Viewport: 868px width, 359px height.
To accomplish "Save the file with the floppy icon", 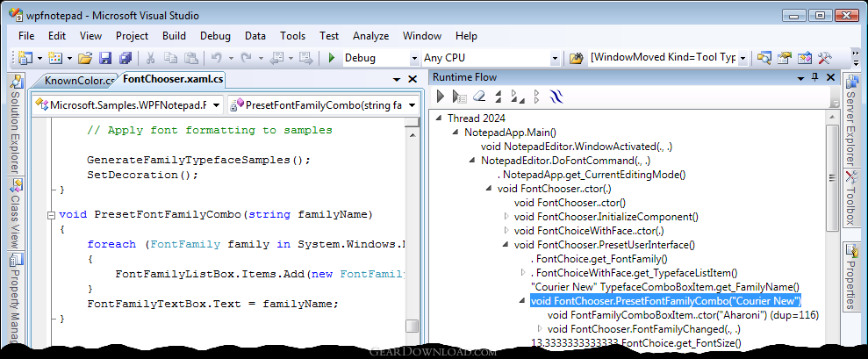I will [105, 58].
